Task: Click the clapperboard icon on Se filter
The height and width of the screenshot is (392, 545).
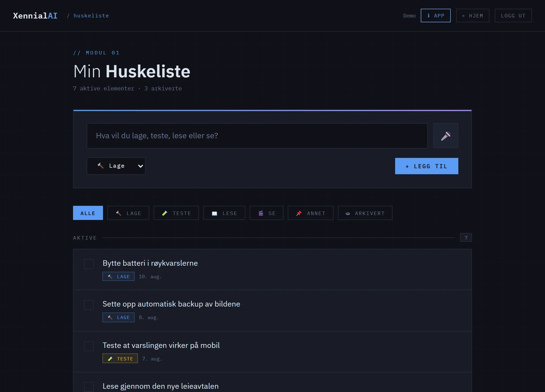Action: click(x=261, y=213)
